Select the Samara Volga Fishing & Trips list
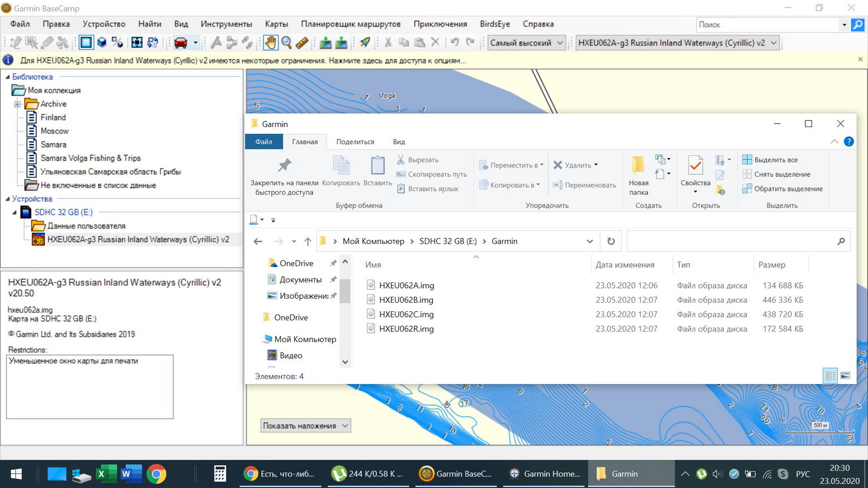The width and height of the screenshot is (868, 488). point(90,158)
